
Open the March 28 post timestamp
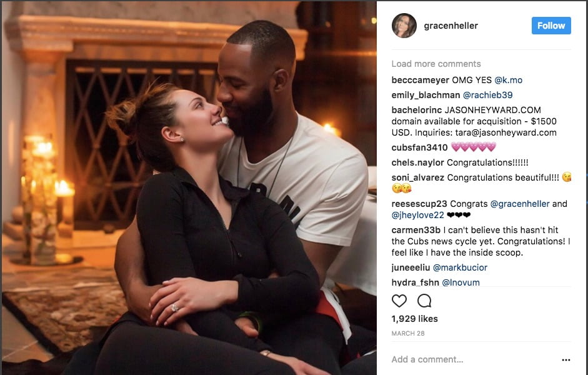(x=407, y=333)
